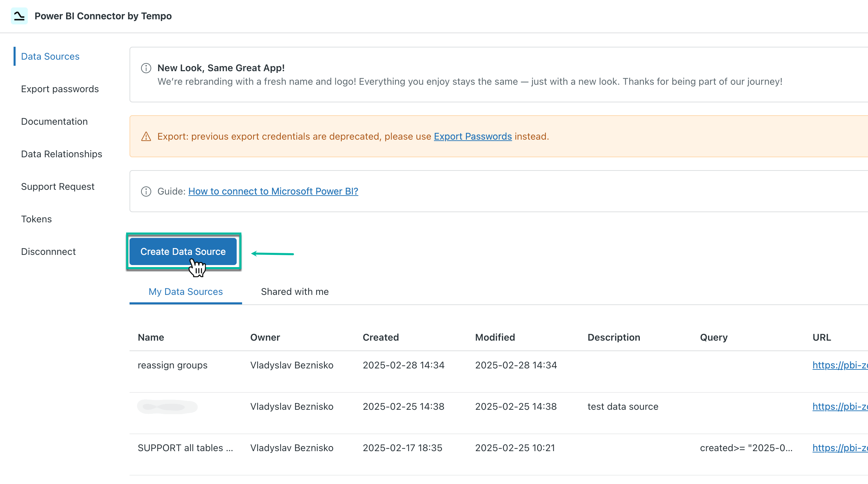Viewport: 868px width, 484px height.
Task: Click the info icon in the New Look banner
Action: tap(146, 68)
